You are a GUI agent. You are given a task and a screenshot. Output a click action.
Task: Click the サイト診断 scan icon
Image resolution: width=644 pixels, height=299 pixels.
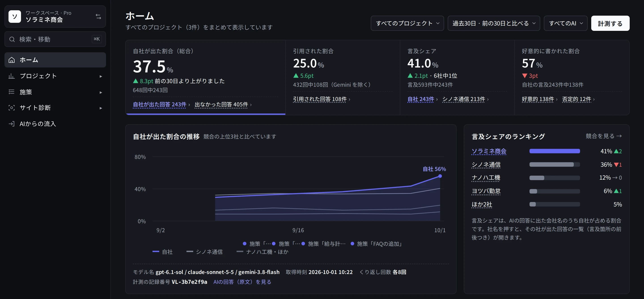pos(11,108)
